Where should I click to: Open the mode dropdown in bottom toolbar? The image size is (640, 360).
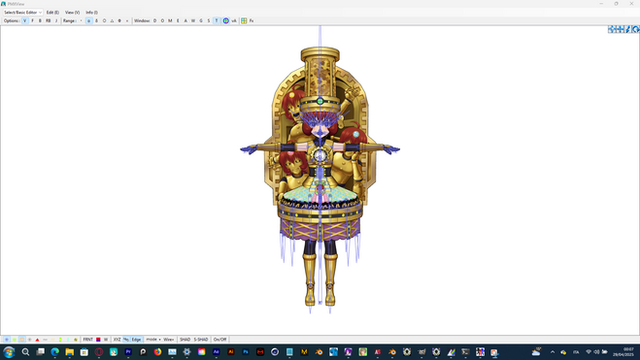[x=153, y=340]
